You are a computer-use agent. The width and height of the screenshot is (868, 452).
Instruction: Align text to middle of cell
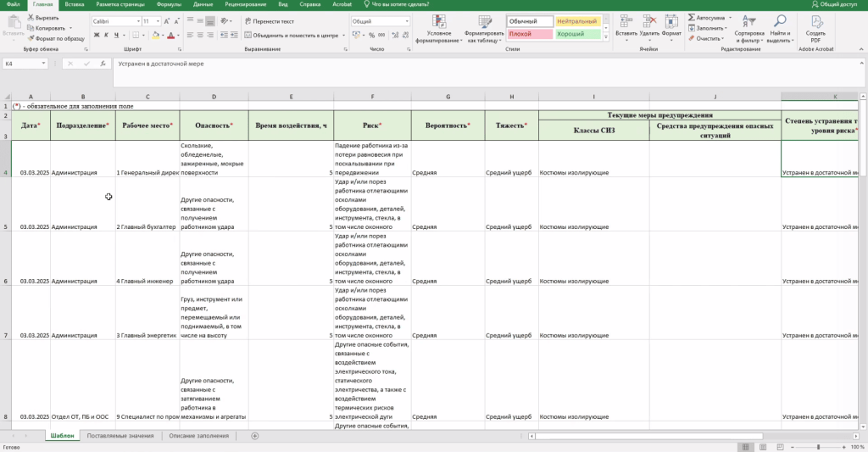(200, 21)
